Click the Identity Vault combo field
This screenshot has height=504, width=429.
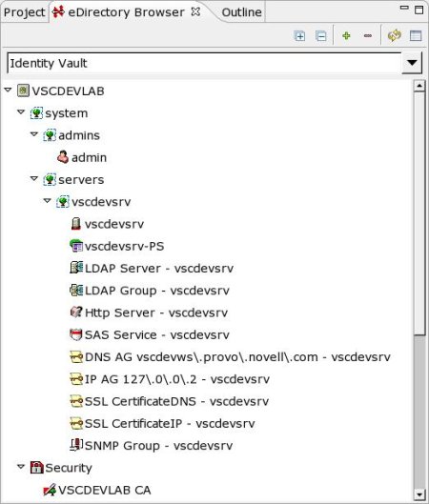coord(205,63)
